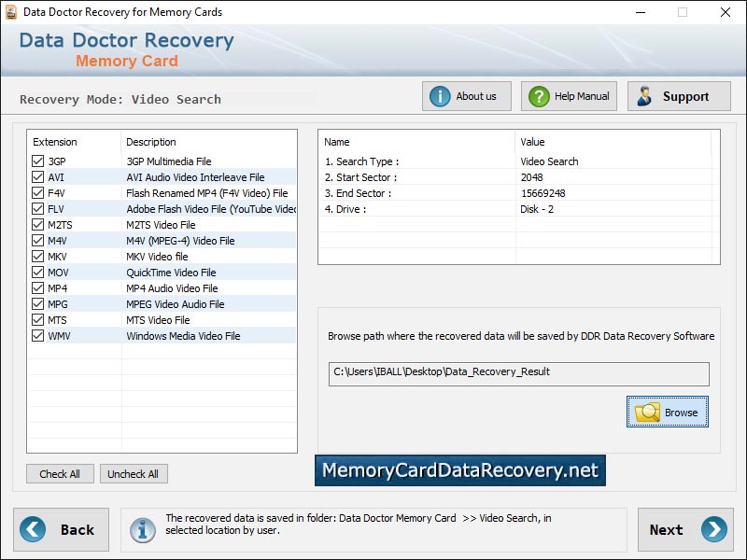747x560 pixels.
Task: Select 'M4V (MPEG-4) Video File' description
Action: [x=180, y=241]
